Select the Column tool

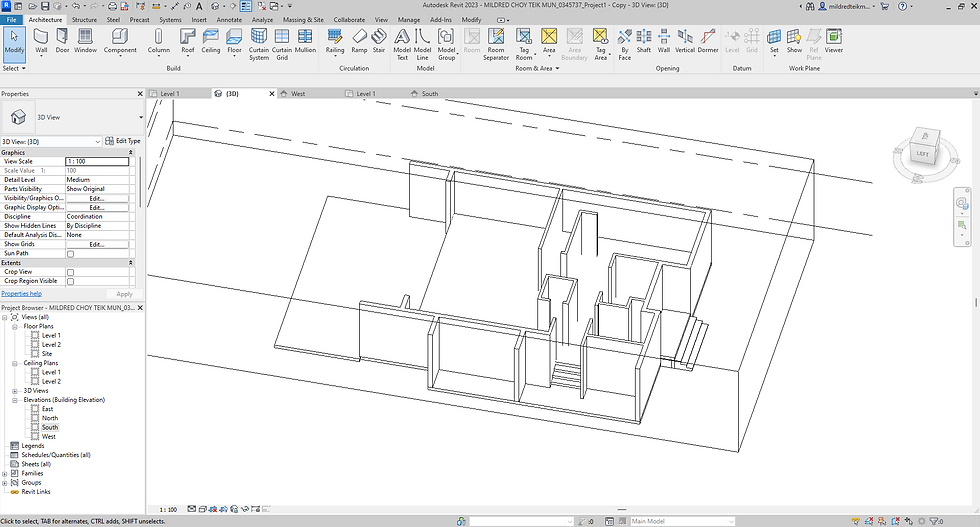(158, 41)
